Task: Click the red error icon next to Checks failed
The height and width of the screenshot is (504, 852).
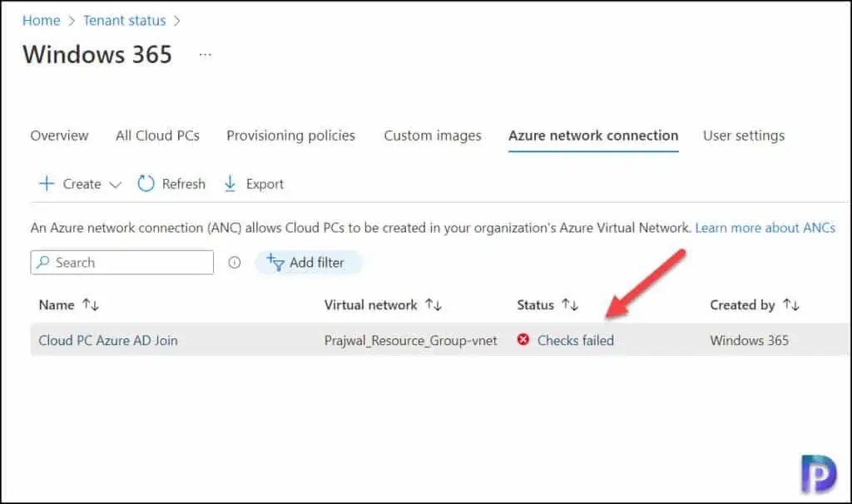Action: 523,340
